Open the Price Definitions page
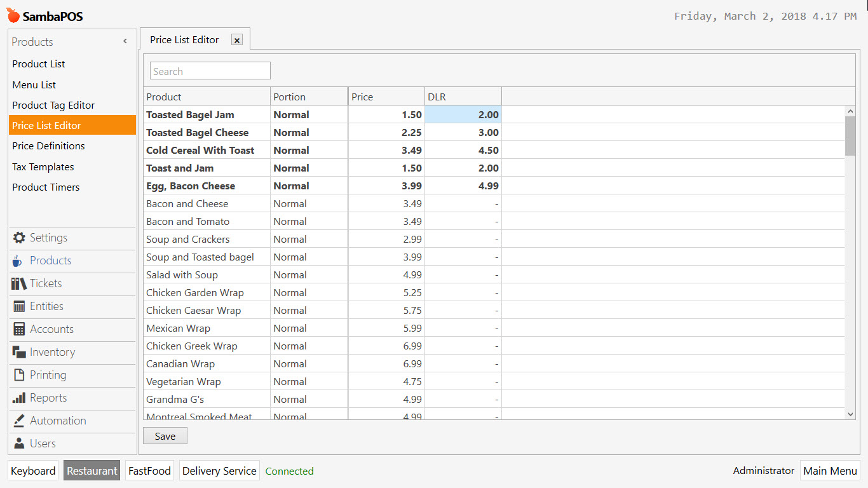The height and width of the screenshot is (488, 868). [48, 146]
